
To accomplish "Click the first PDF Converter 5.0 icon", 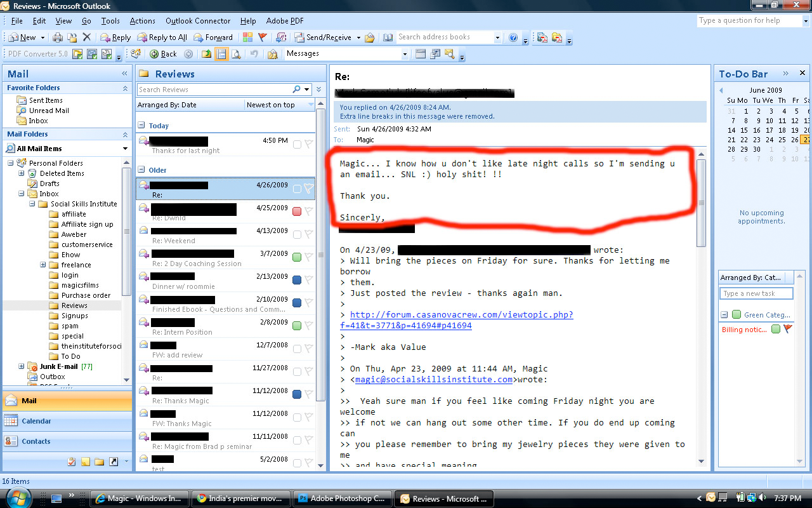I will tap(77, 54).
